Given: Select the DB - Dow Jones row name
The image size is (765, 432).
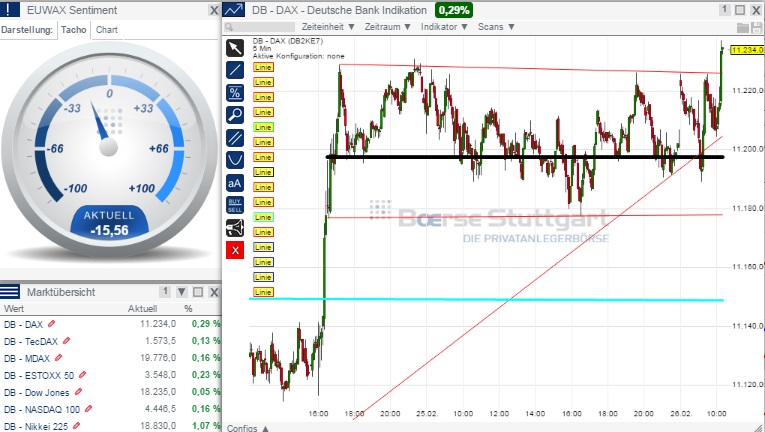Looking at the screenshot, I should pos(37,392).
